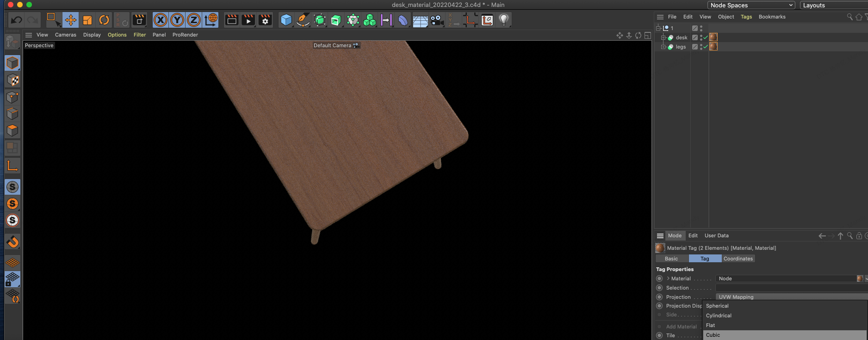Select the Rotate tool
Image resolution: width=868 pixels, height=340 pixels.
pyautogui.click(x=104, y=20)
